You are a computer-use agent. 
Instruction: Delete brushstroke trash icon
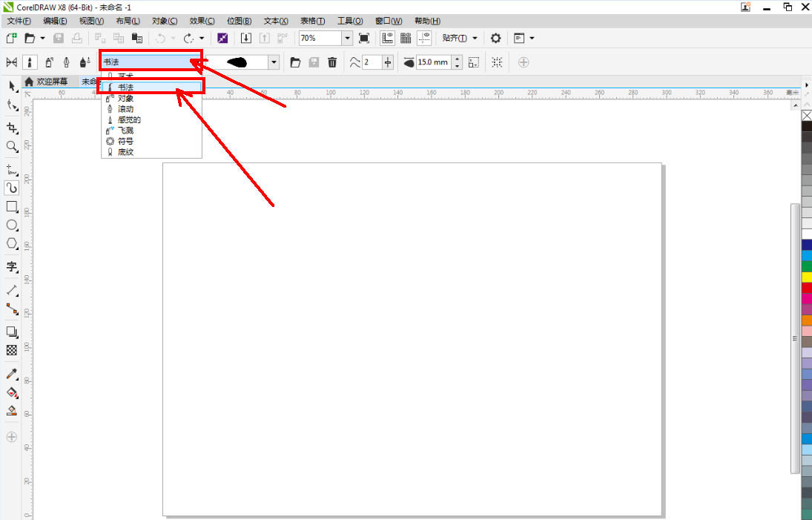tap(332, 62)
